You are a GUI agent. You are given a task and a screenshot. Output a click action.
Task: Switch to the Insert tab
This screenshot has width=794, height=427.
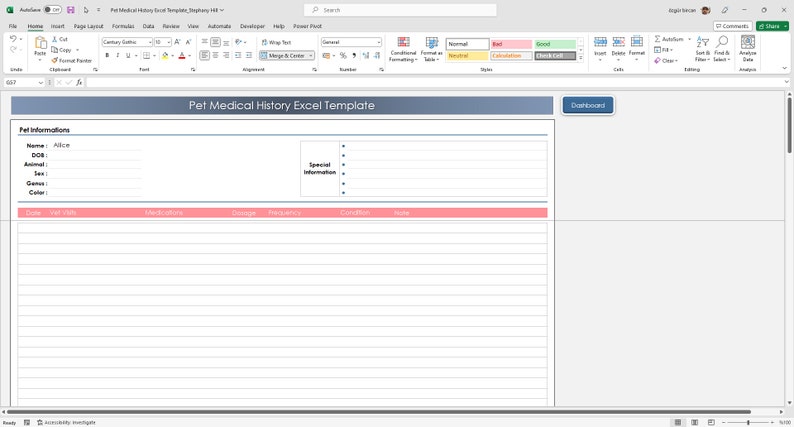57,26
